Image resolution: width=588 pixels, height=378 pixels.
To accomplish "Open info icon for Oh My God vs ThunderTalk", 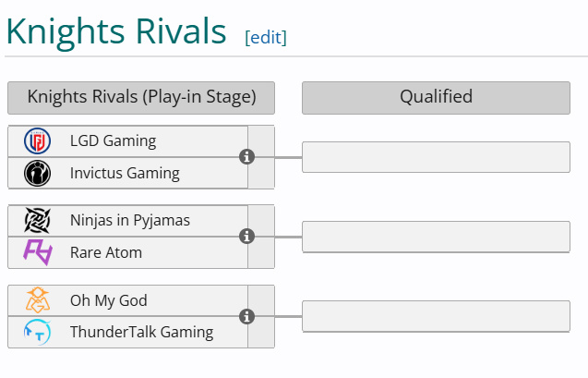I will pyautogui.click(x=246, y=316).
